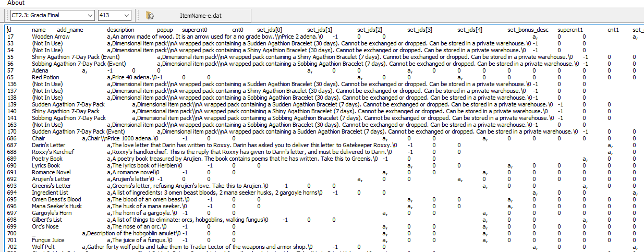Click the set_bonus_desc header text
Screen dimensions: 644x252
tap(528, 30)
